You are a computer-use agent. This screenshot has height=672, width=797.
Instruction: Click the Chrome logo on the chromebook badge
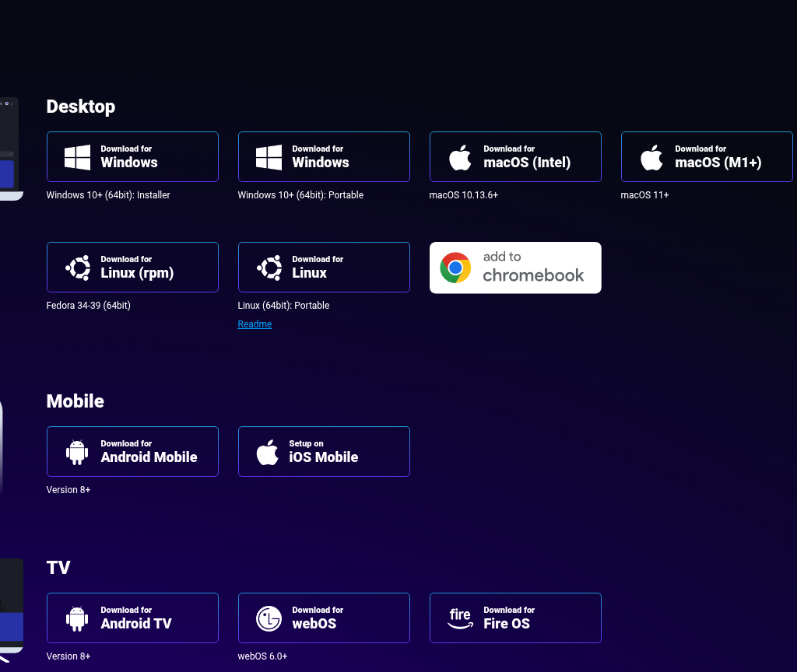click(455, 268)
